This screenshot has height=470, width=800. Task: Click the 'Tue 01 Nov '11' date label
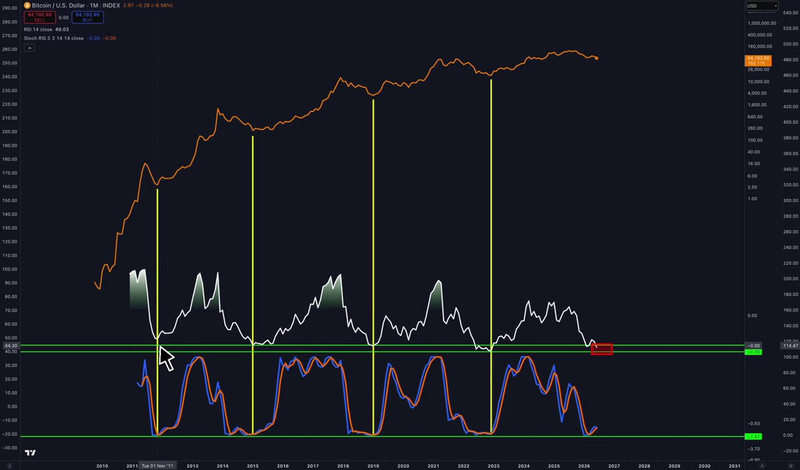click(x=157, y=465)
